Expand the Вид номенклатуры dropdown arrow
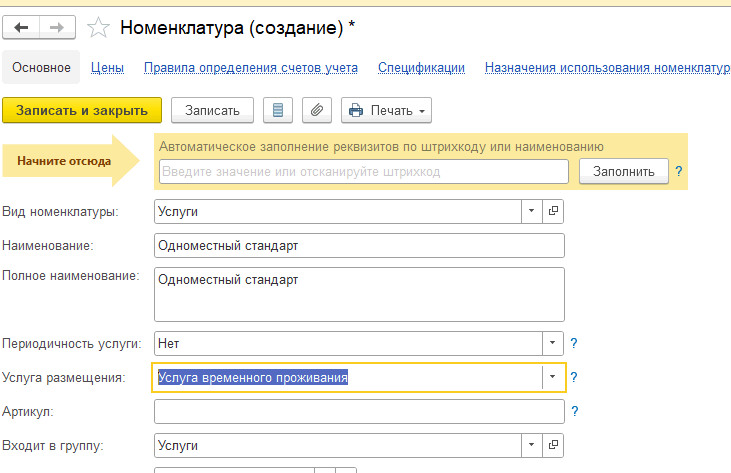Viewport: 731px width, 473px height. [531, 211]
